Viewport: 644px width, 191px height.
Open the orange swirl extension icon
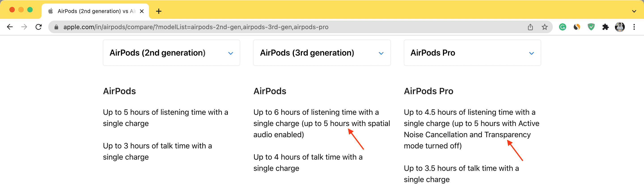click(x=576, y=27)
